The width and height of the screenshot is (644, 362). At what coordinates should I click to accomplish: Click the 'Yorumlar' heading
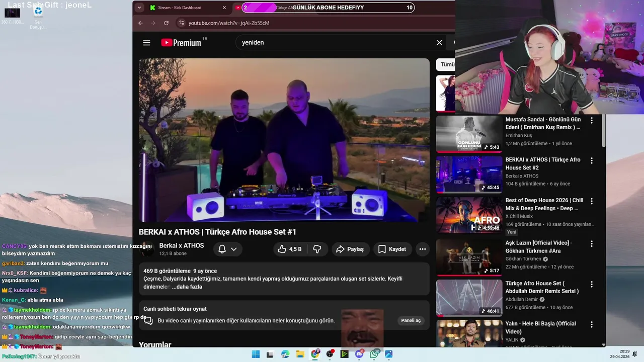(x=155, y=344)
